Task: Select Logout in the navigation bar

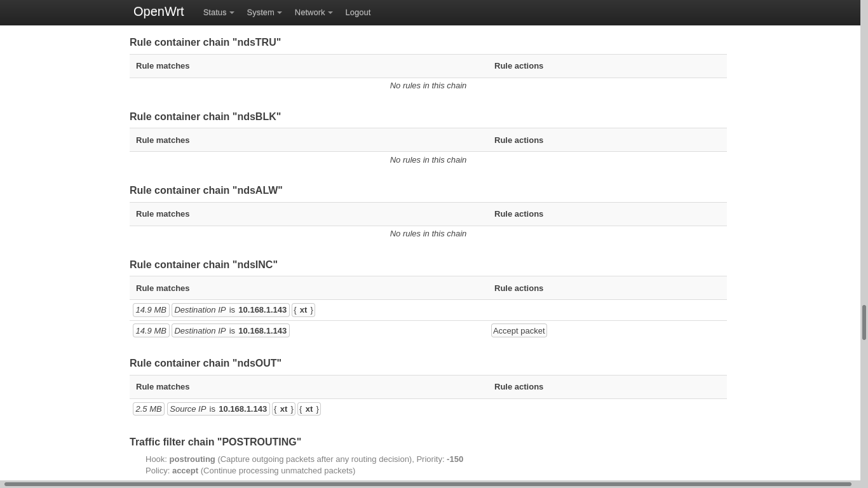Action: 358,12
